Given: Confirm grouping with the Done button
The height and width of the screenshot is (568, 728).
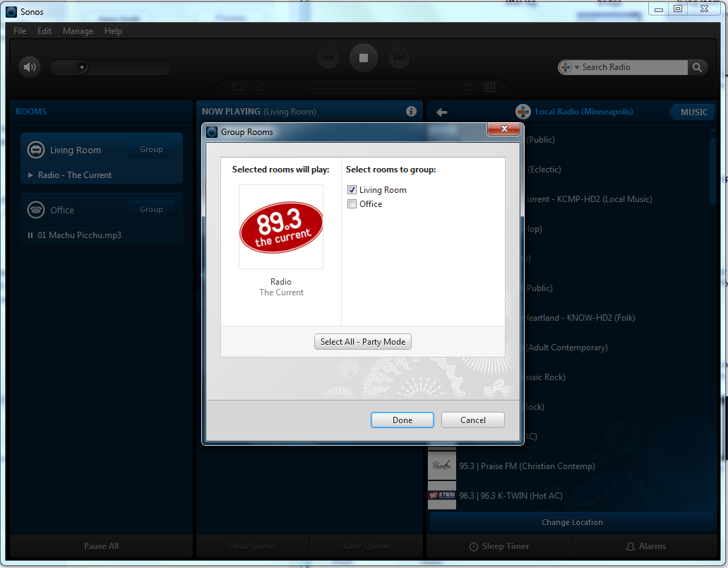Looking at the screenshot, I should pyautogui.click(x=402, y=420).
